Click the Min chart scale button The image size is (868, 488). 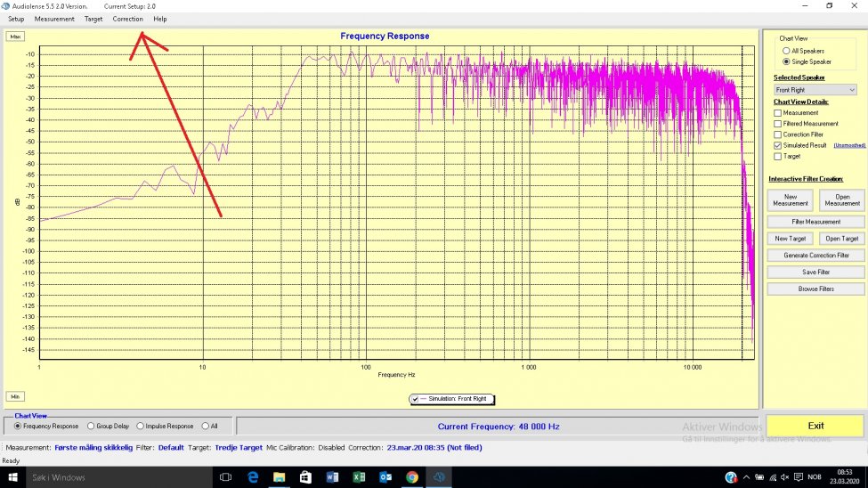(15, 396)
